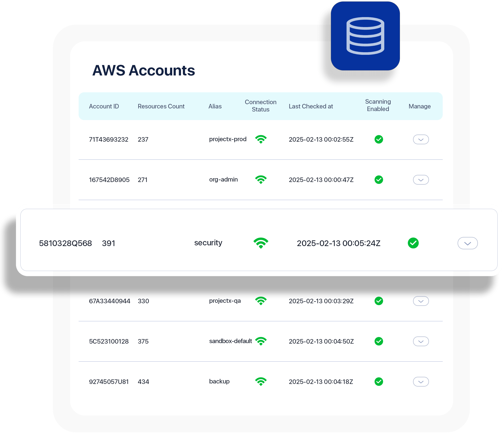Click the scanning checkmark for org-admin
This screenshot has height=434, width=504.
(379, 179)
